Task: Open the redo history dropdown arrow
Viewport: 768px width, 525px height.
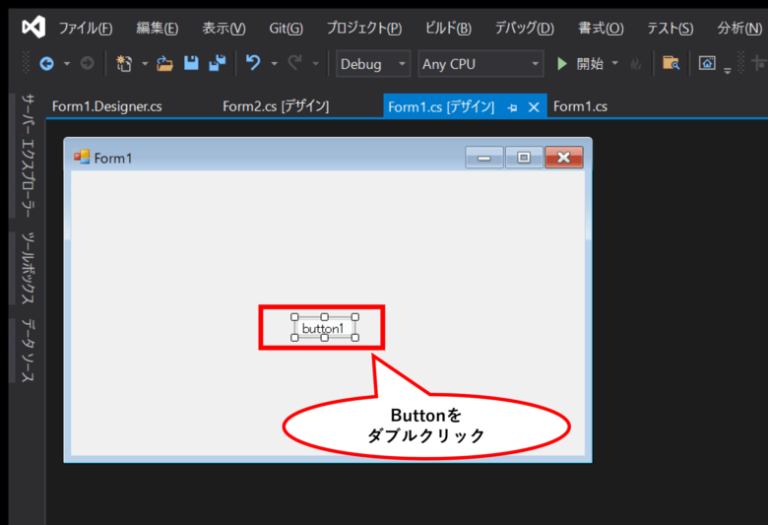Action: click(x=315, y=64)
